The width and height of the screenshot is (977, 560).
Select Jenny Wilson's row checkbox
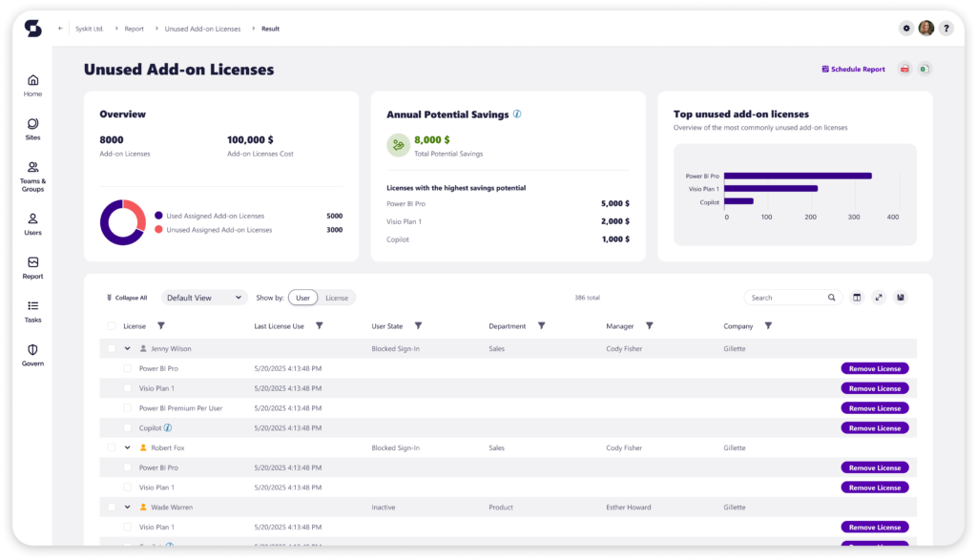click(x=111, y=347)
